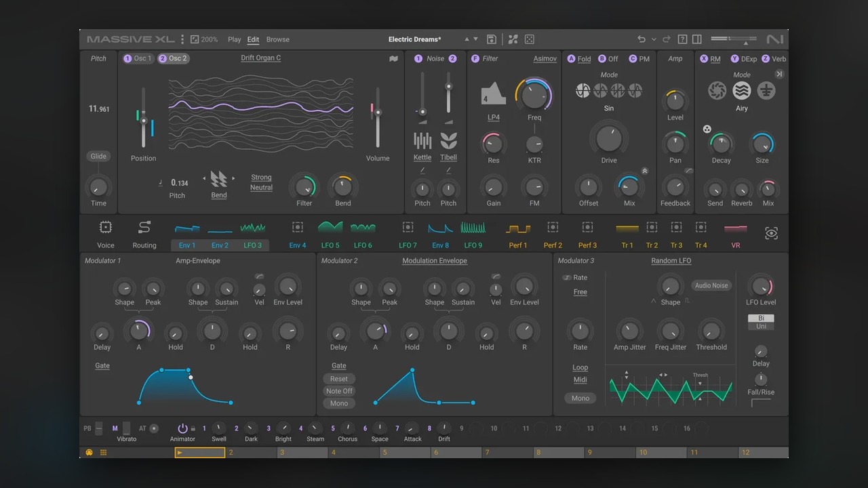Open the Asimov filter type menu
Viewport: 868px width, 488px height.
point(545,58)
